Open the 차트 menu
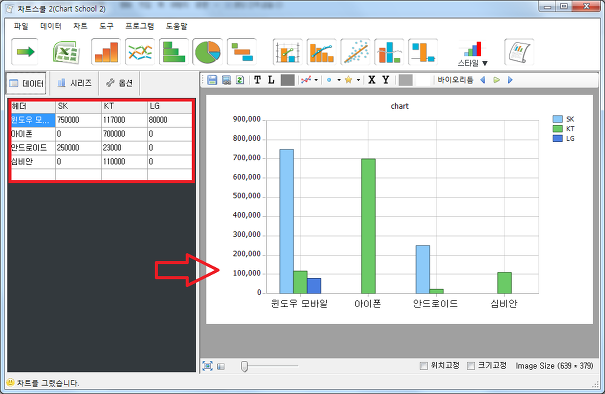 (80, 26)
